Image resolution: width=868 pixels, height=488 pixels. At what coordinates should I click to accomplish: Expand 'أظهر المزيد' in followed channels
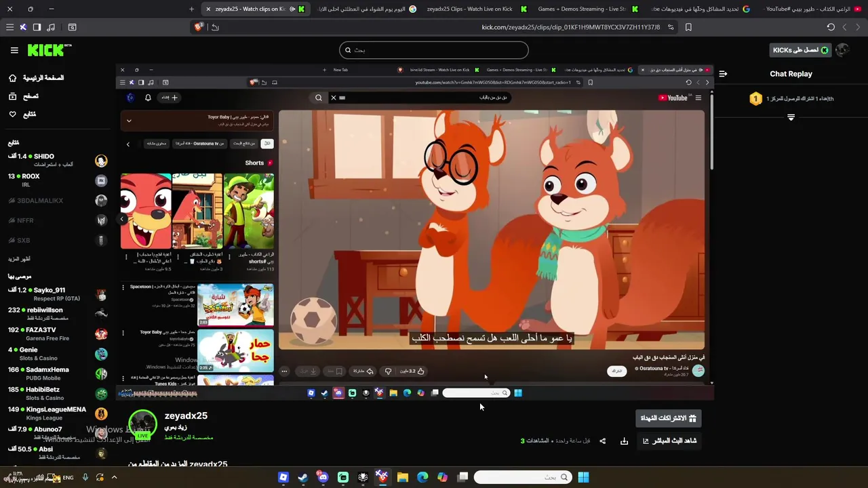[19, 259]
